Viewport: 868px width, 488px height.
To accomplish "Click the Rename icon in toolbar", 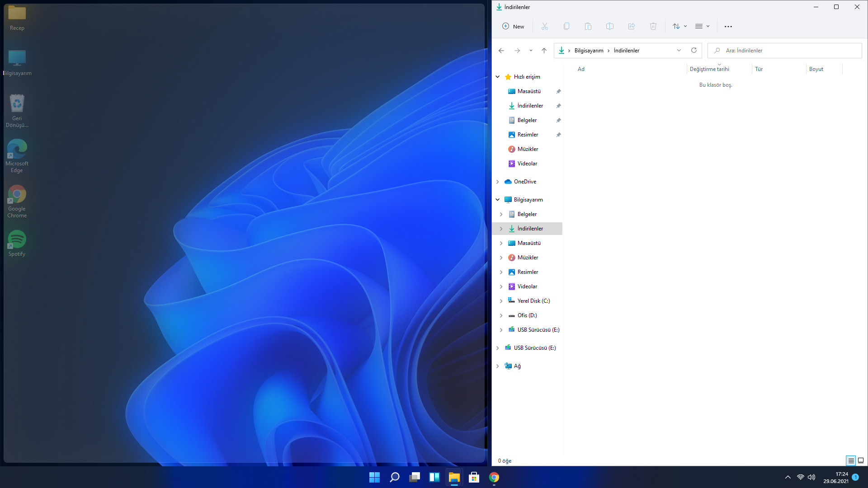I will (610, 26).
